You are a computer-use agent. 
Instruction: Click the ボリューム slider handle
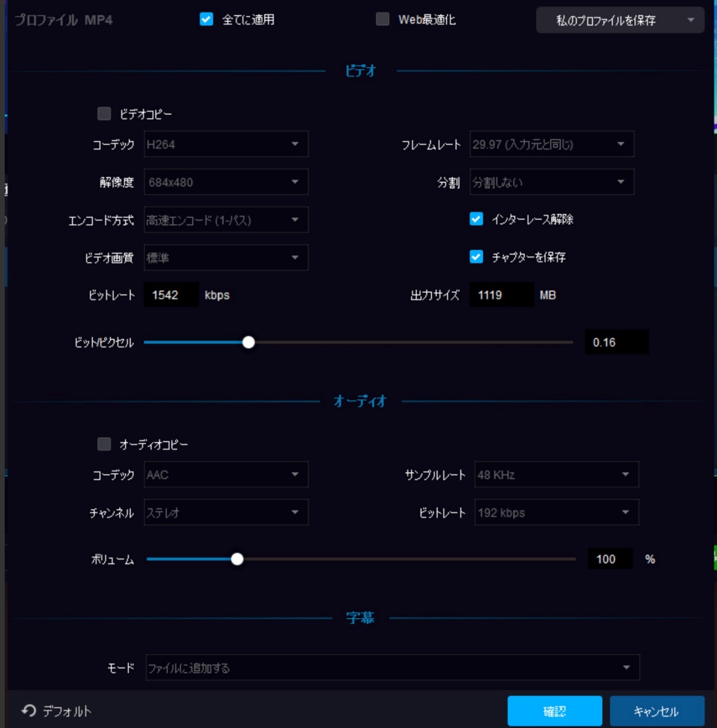tap(237, 559)
